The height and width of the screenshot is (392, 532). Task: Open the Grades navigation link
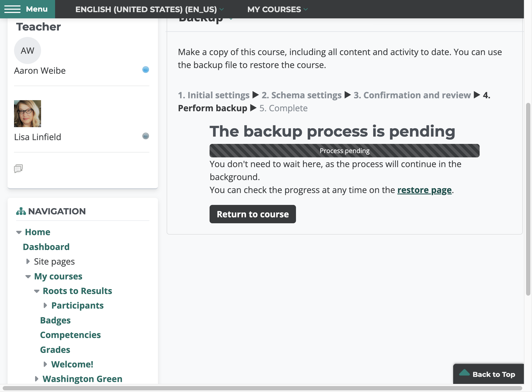[x=55, y=350]
